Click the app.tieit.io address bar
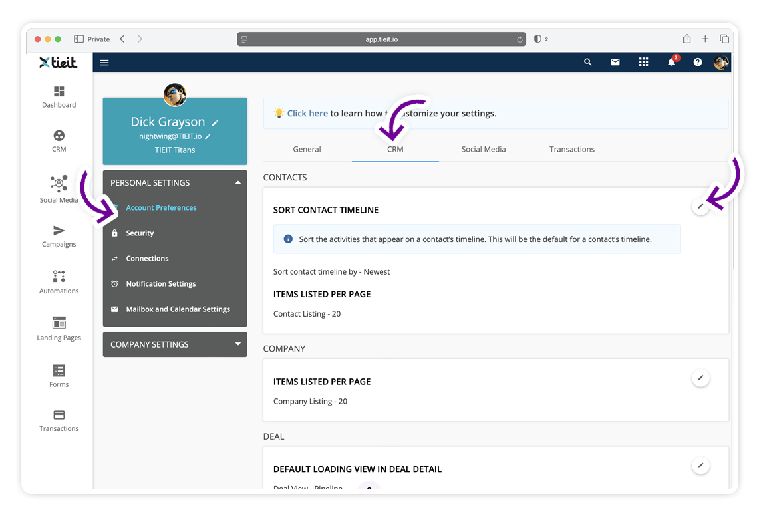 pos(382,39)
